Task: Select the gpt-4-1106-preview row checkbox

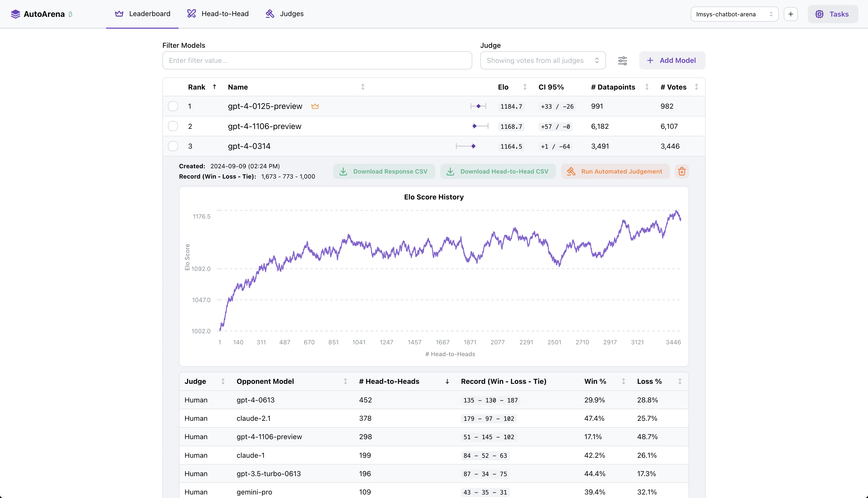Action: pyautogui.click(x=173, y=126)
